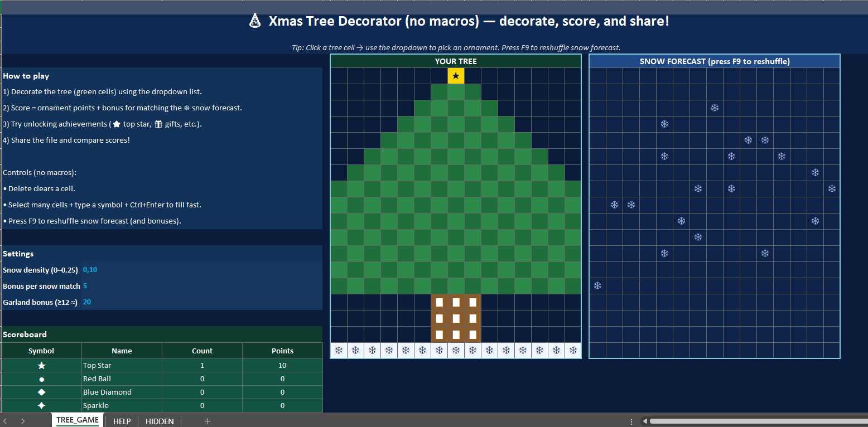Select the Xmas Tree Decorator title cell
The height and width of the screenshot is (427, 868).
click(x=457, y=21)
